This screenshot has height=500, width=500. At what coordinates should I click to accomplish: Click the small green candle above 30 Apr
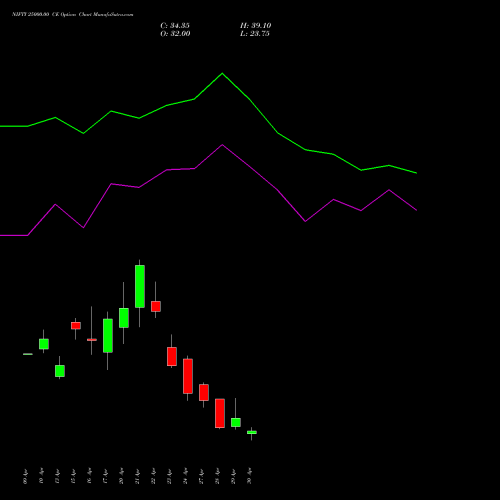tap(252, 432)
